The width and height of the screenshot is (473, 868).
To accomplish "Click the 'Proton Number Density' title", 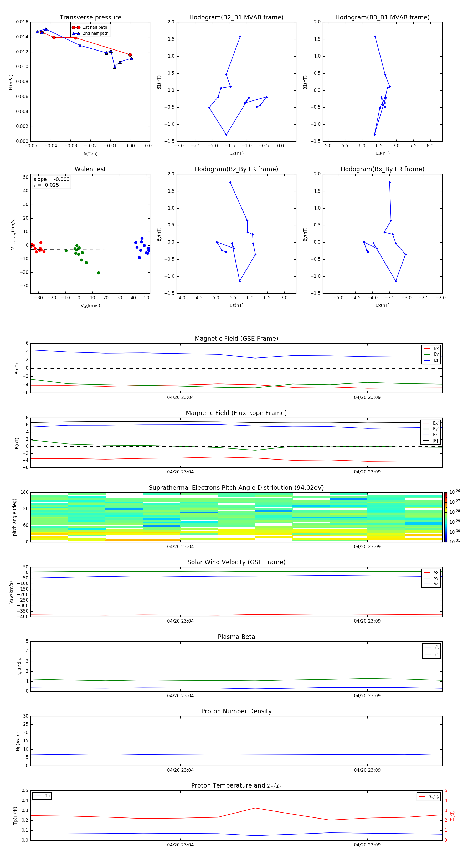I will [x=236, y=711].
